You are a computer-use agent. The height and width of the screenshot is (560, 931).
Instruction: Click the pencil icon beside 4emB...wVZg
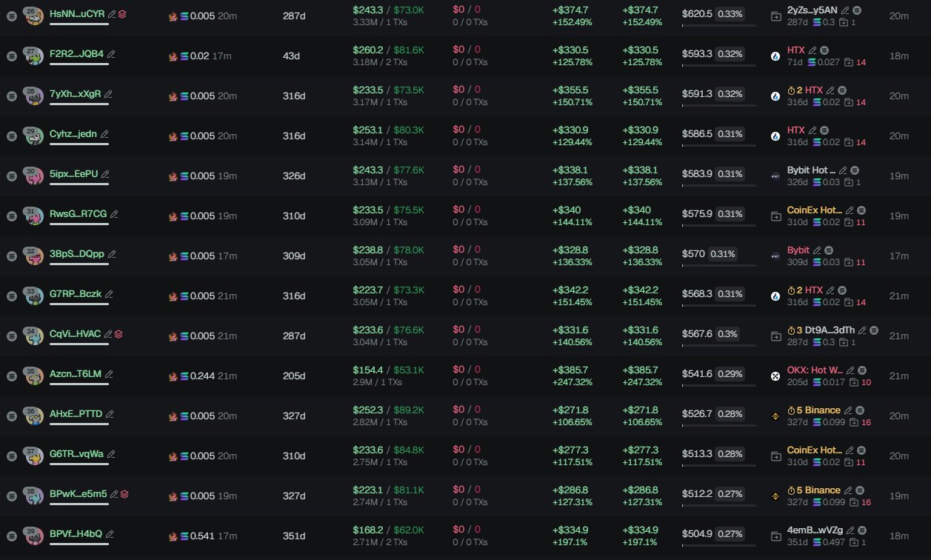pos(844,530)
